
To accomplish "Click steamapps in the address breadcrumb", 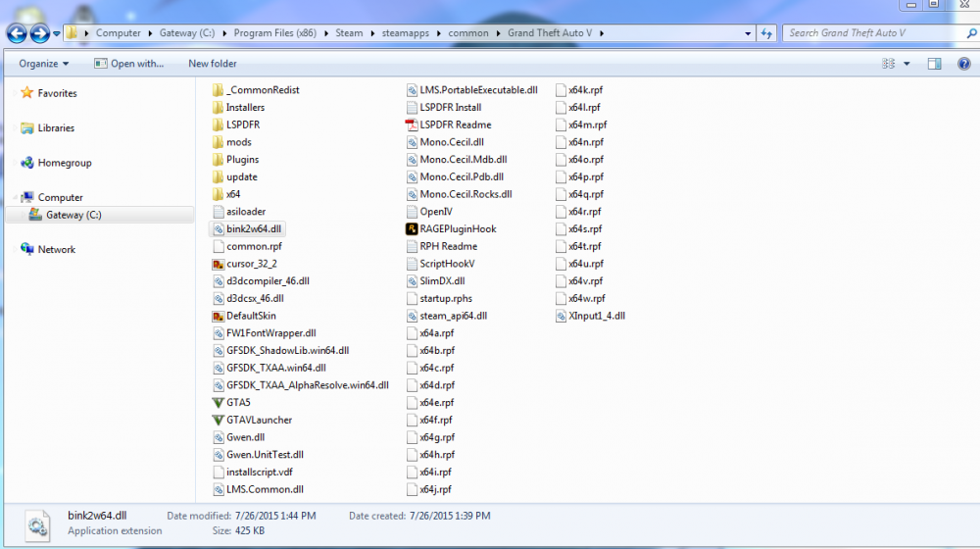I will [406, 33].
